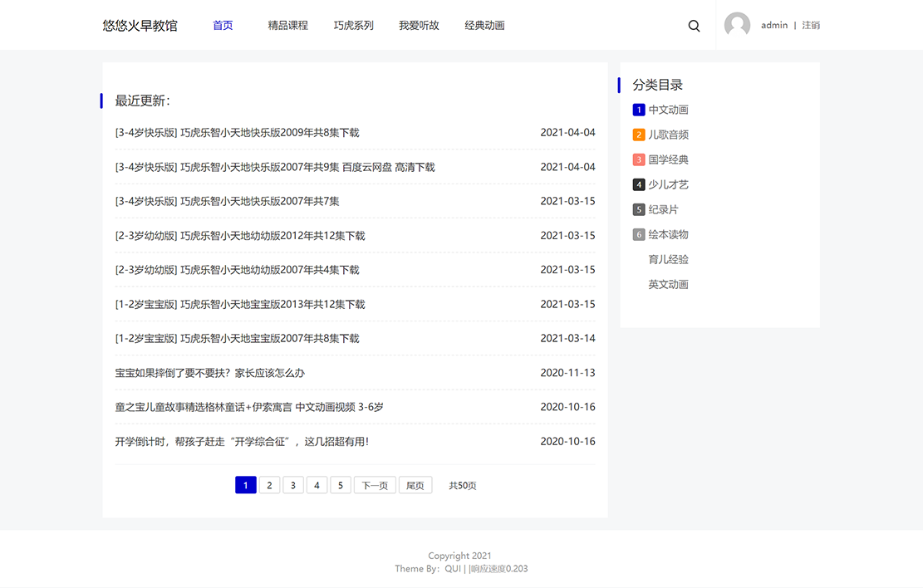Click the black number 4 category badge
Image resolution: width=923 pixels, height=588 pixels.
[x=638, y=184]
